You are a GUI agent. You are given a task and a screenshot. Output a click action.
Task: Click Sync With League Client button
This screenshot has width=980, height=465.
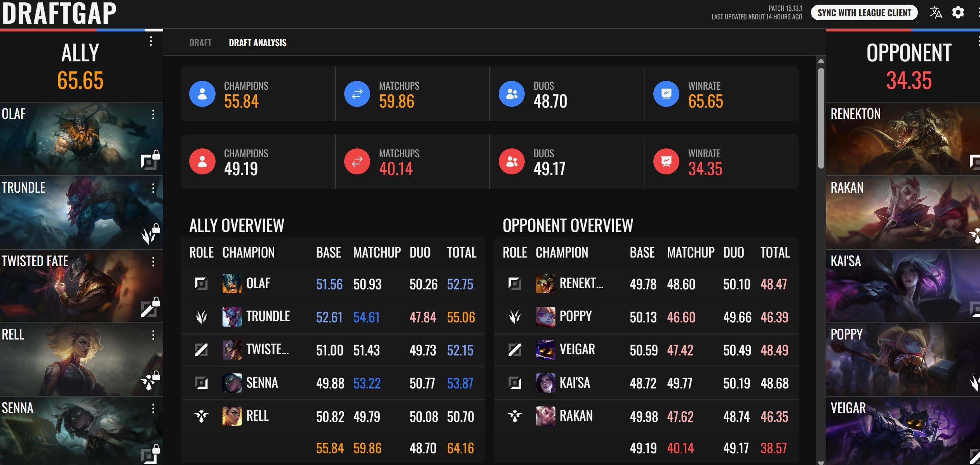864,13
